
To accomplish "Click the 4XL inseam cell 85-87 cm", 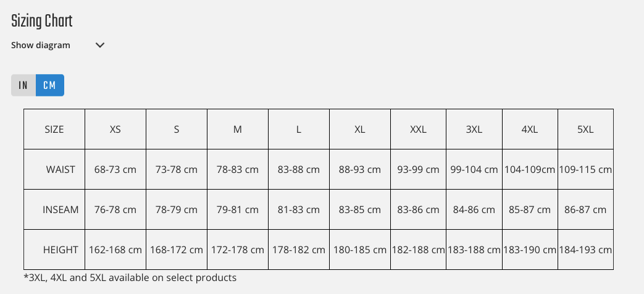I will click(530, 209).
